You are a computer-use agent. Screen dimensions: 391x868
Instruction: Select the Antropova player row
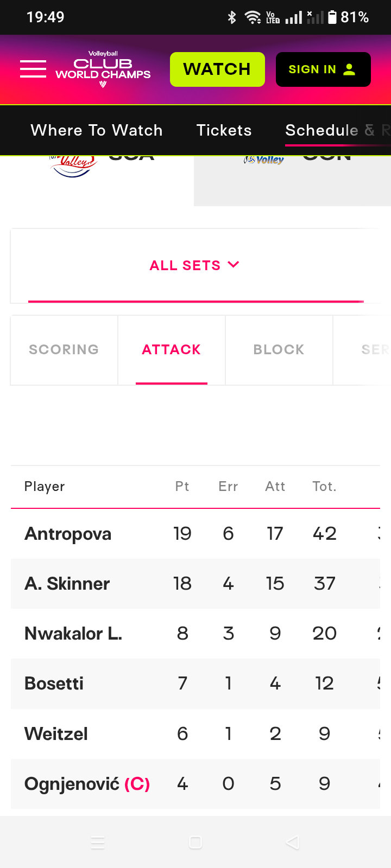[x=68, y=534]
